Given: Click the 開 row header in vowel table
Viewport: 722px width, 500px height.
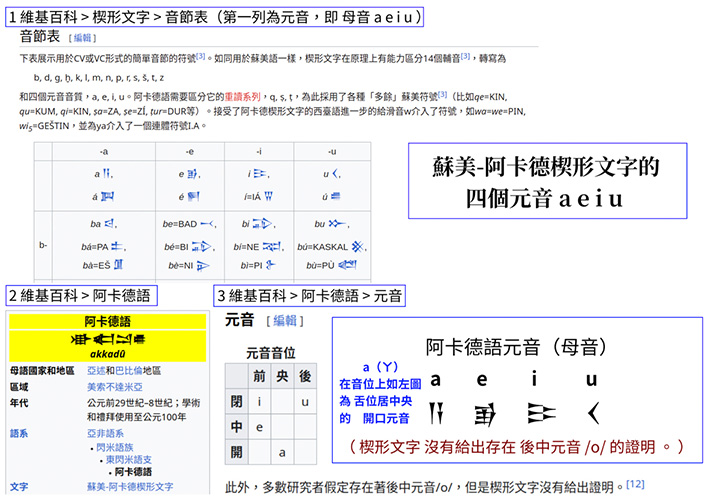Looking at the screenshot, I should point(237,452).
